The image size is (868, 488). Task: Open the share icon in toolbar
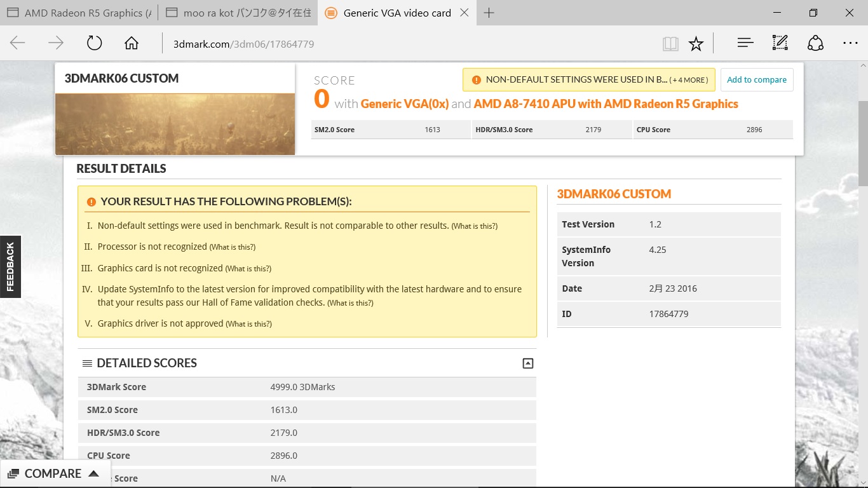click(815, 43)
